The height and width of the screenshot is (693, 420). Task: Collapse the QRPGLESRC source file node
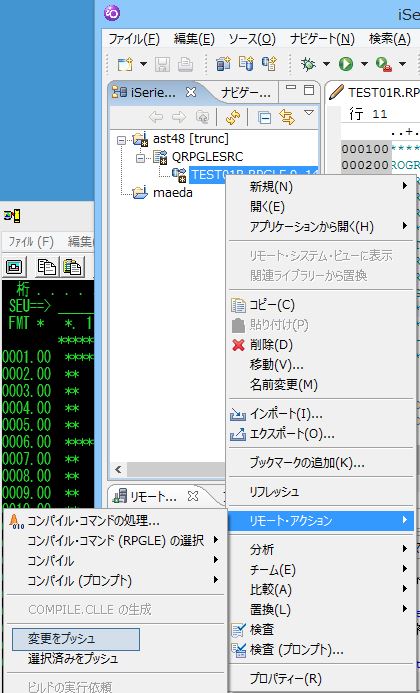coord(140,157)
